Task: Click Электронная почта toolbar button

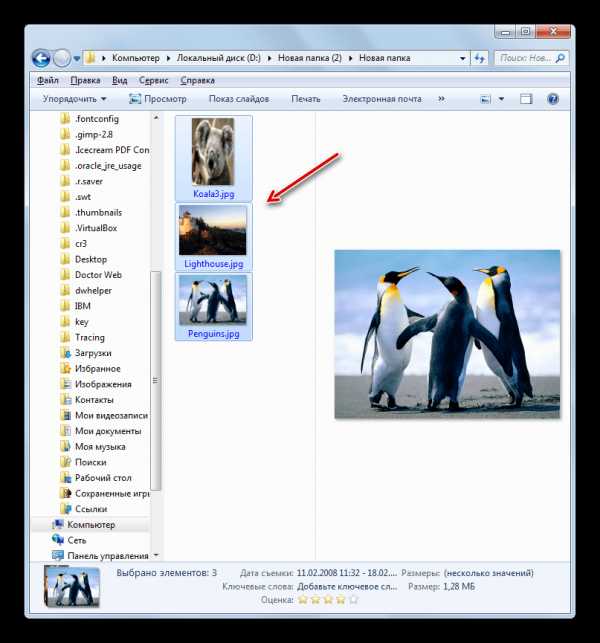Action: 382,99
